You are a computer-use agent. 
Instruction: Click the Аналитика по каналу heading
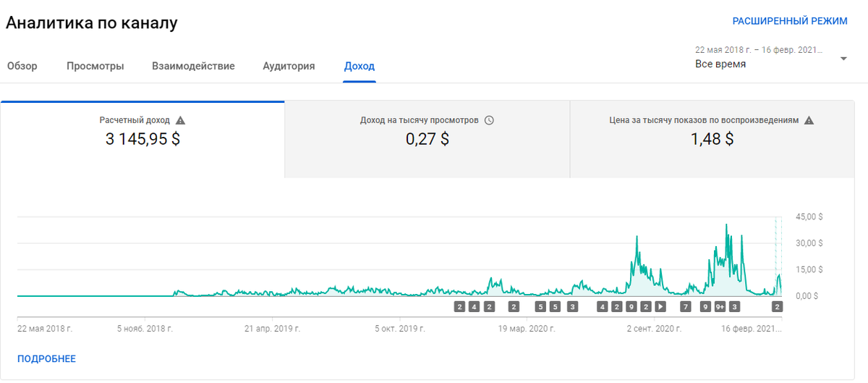tap(92, 23)
